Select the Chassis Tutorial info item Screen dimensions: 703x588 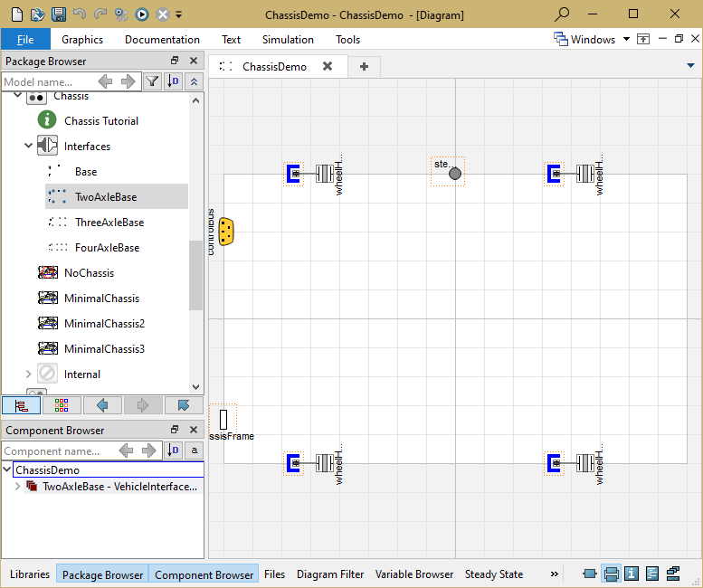point(100,121)
